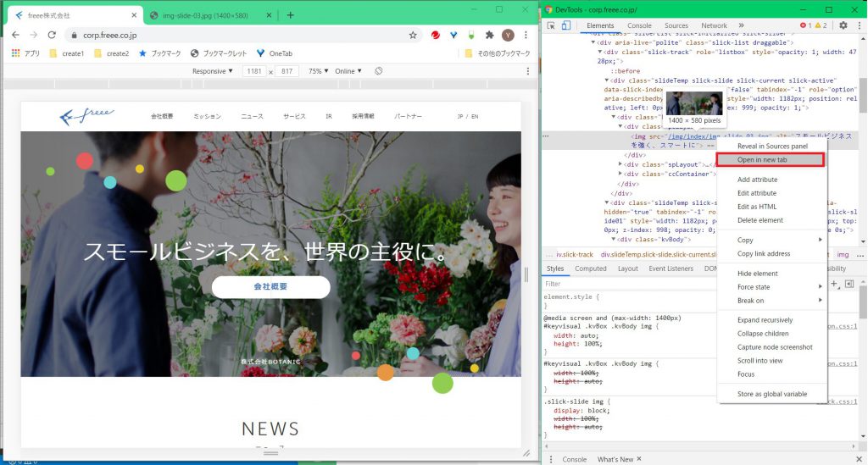
Task: Close the freee株式会社 tab
Action: pos(134,15)
